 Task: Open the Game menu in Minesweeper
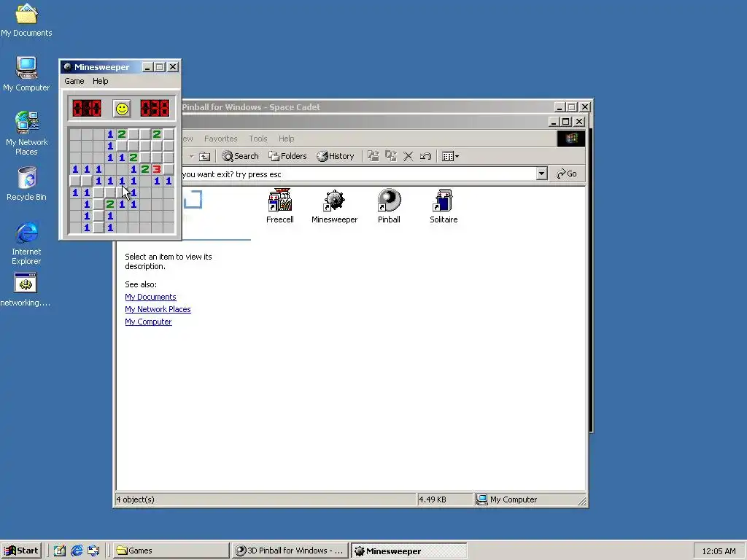click(74, 81)
